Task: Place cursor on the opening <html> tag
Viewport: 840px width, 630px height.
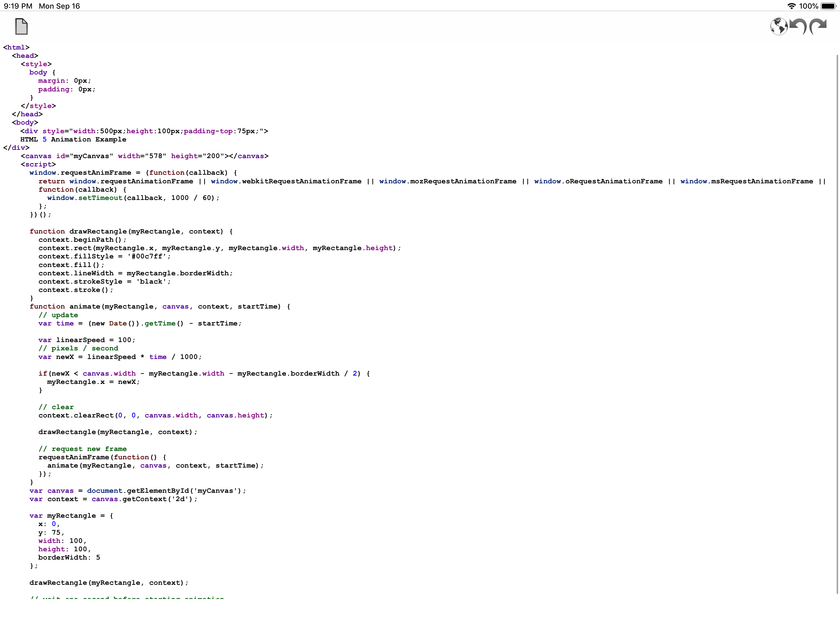Action: pos(16,47)
